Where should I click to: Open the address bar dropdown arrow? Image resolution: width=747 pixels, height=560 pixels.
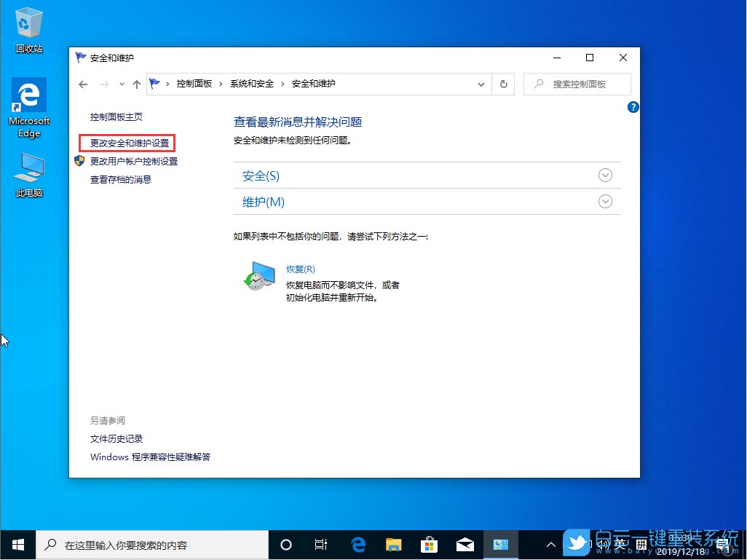tap(481, 84)
